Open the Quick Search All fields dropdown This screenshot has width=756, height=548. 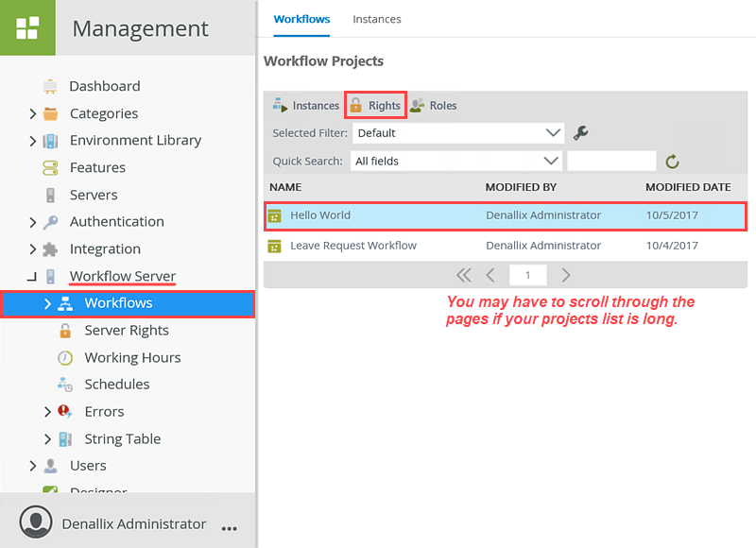[456, 161]
